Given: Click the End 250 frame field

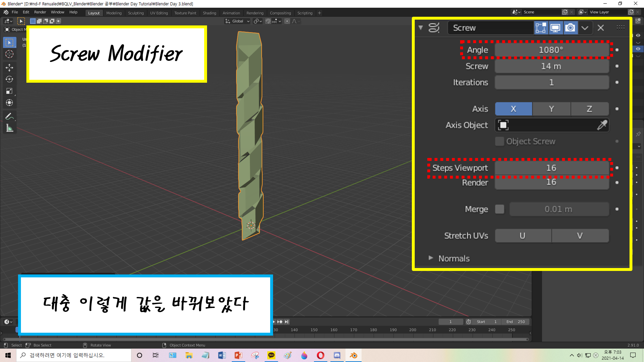Looking at the screenshot, I should click(516, 322).
